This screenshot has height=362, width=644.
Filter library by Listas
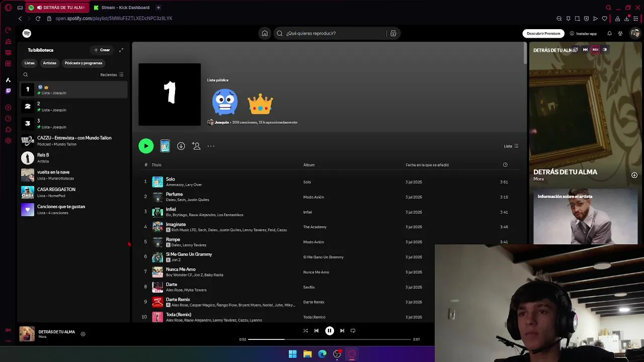30,63
